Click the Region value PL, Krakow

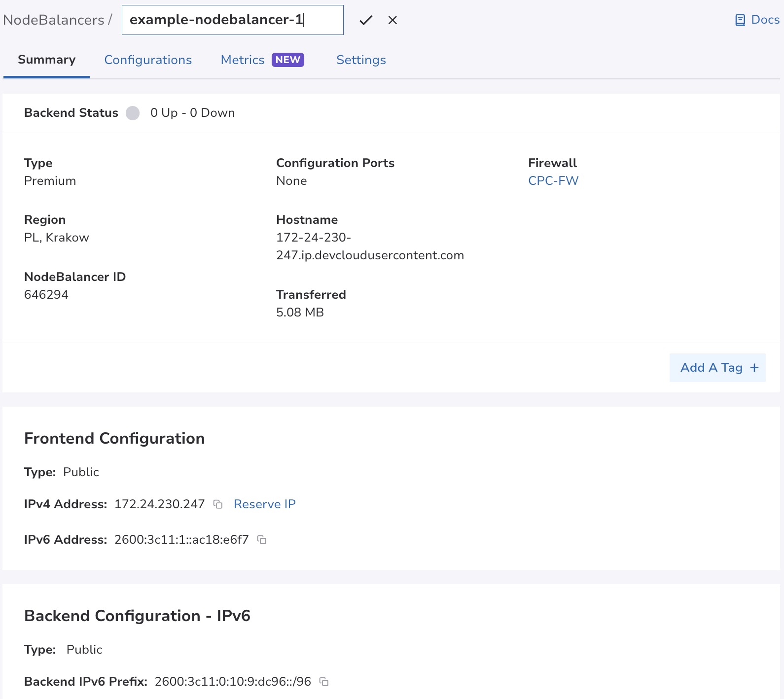[57, 238]
